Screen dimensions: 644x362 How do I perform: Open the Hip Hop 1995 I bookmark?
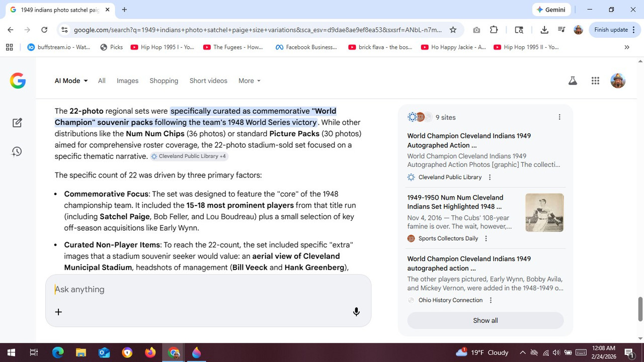click(x=162, y=47)
